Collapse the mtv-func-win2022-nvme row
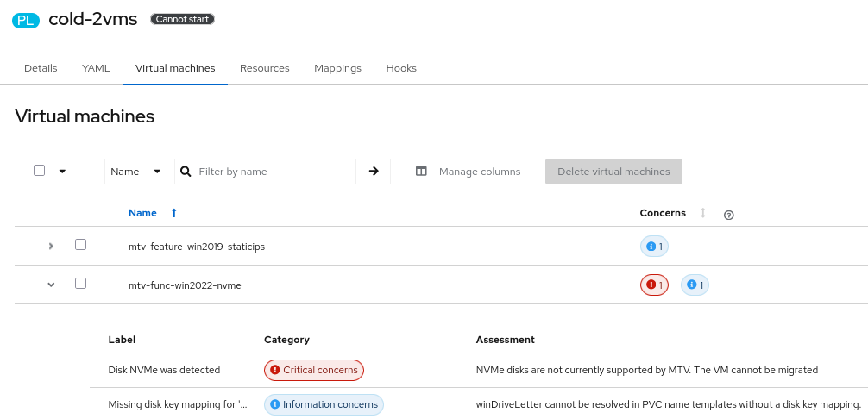Image resolution: width=868 pixels, height=419 pixels. 51,285
